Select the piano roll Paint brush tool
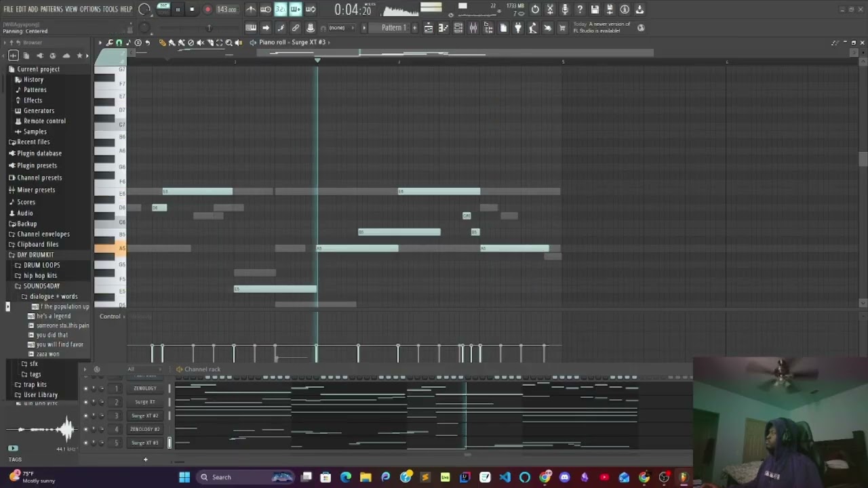This screenshot has width=868, height=488. tap(172, 43)
